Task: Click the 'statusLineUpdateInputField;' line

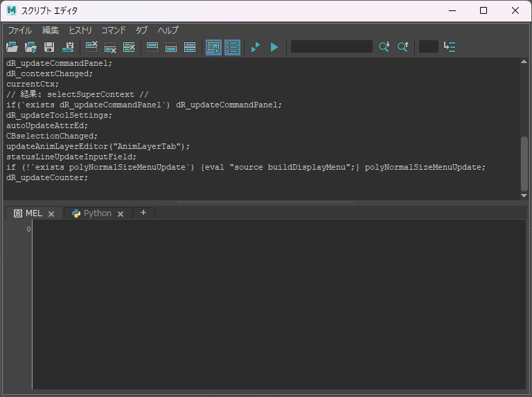Action: pyautogui.click(x=71, y=157)
